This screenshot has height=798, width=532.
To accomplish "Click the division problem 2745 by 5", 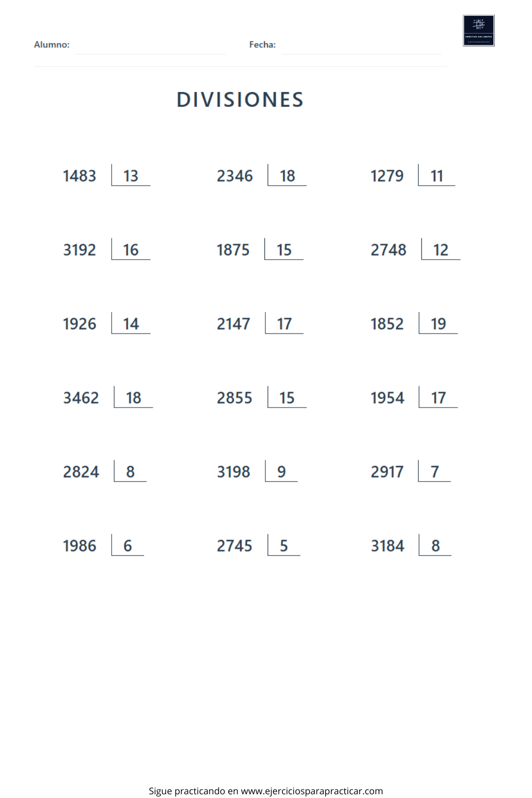I will 259,545.
